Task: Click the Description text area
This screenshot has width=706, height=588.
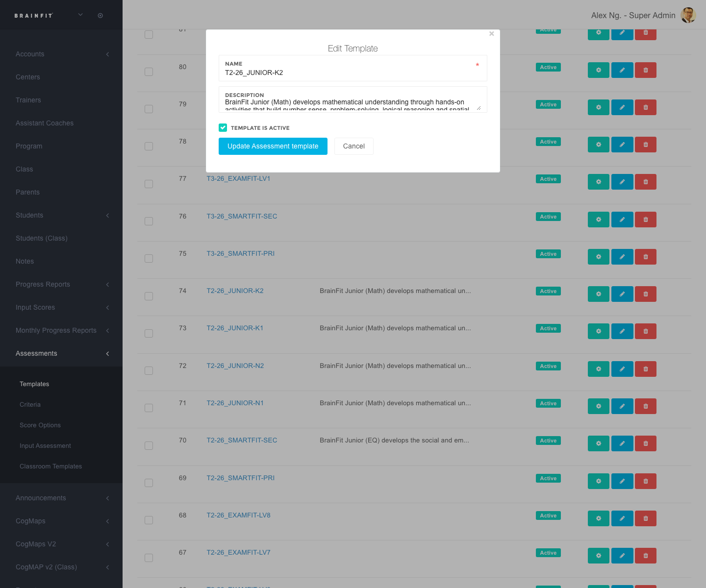Action: tap(353, 99)
